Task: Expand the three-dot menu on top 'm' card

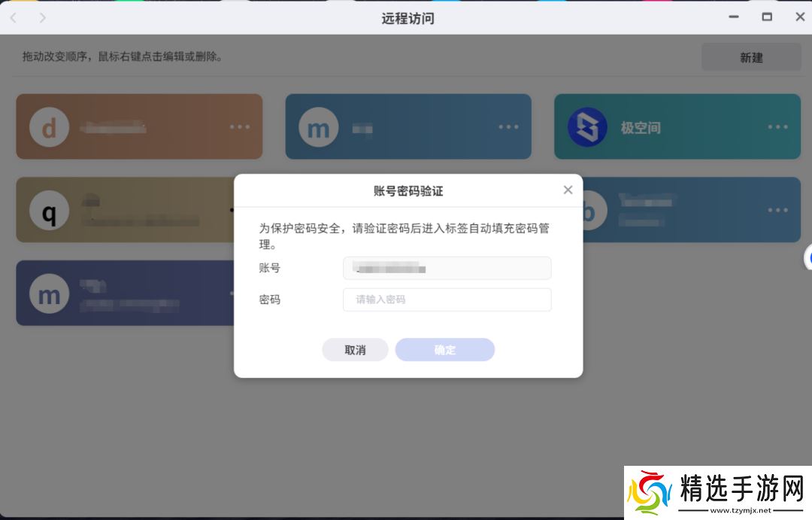Action: (509, 127)
